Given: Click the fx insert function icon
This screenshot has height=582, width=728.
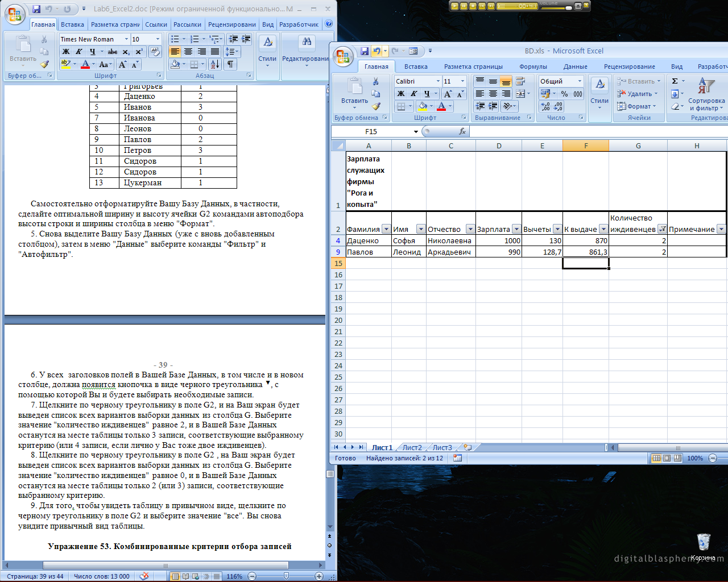Looking at the screenshot, I should coord(462,131).
